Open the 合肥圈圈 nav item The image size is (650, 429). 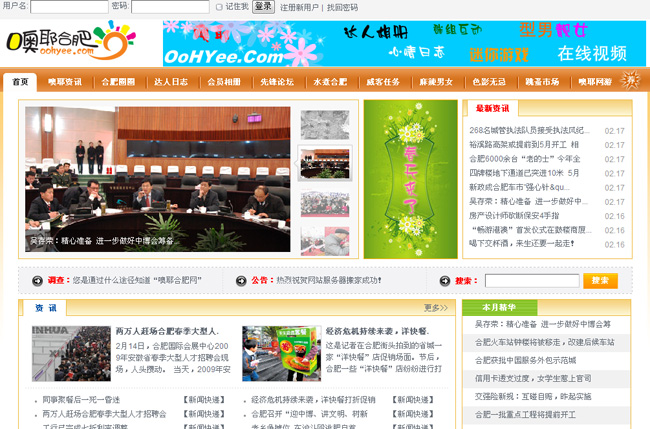[x=118, y=82]
